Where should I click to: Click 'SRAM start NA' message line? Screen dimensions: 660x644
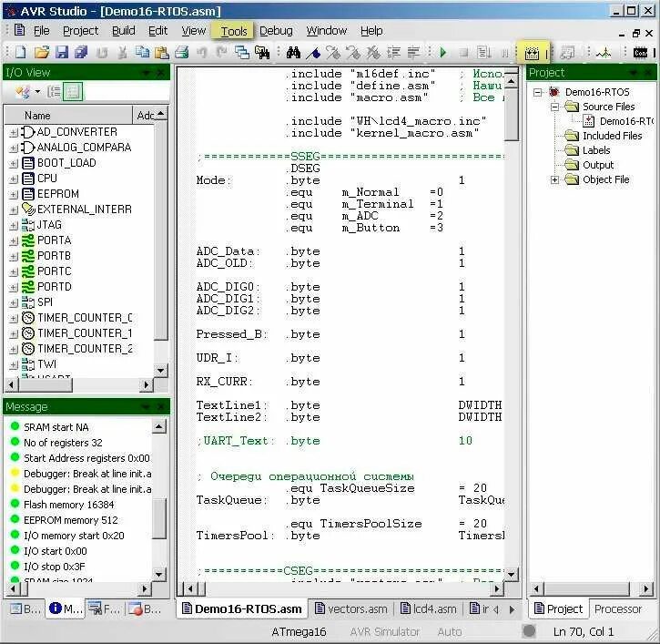tap(56, 427)
